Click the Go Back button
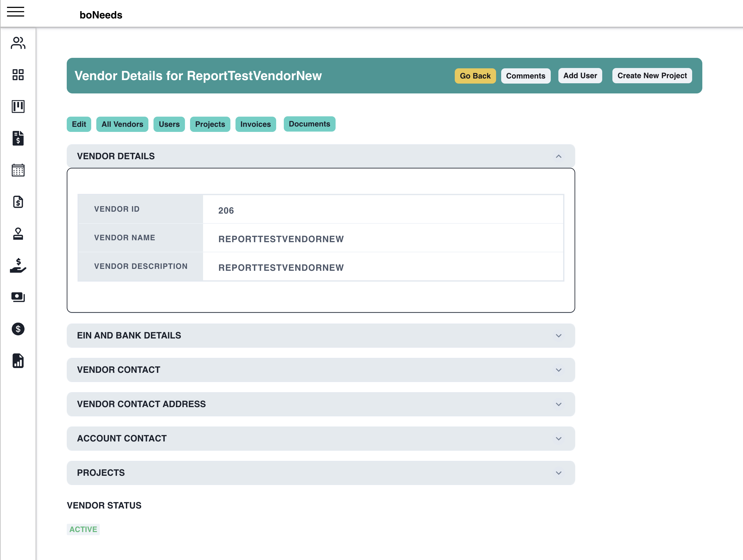The image size is (743, 560). [x=475, y=76]
